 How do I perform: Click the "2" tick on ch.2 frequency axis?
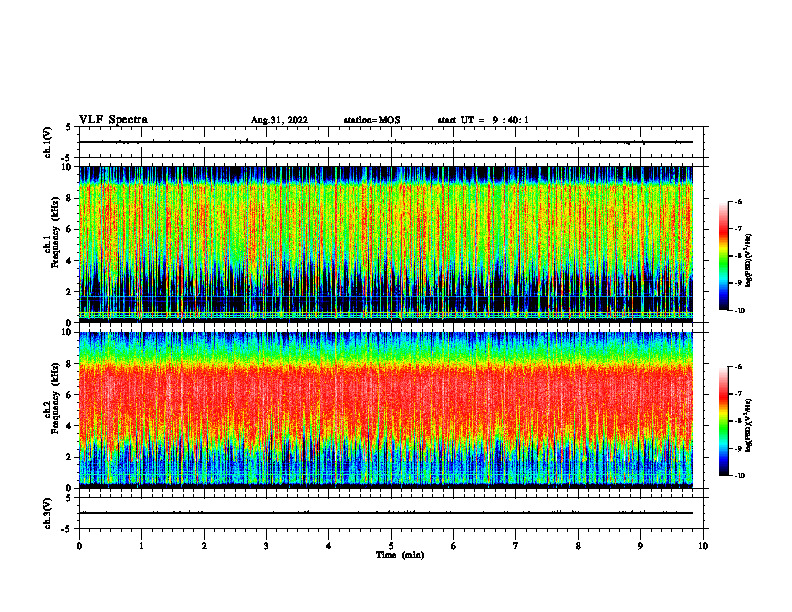[x=70, y=457]
